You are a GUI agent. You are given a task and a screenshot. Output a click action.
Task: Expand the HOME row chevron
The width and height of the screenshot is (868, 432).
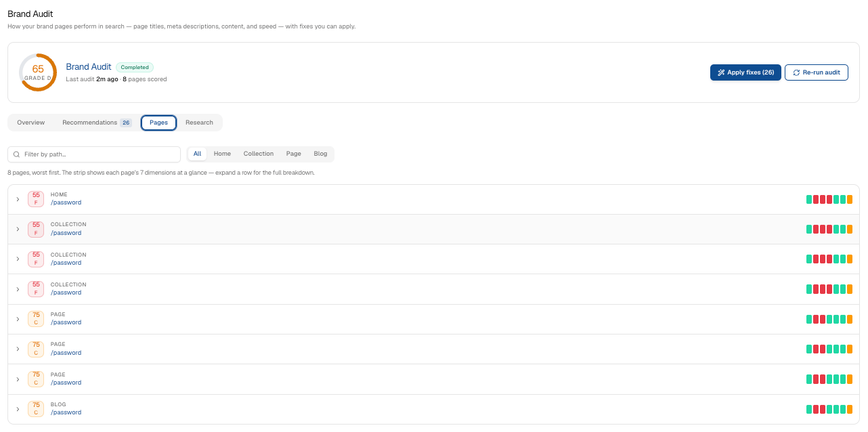click(x=18, y=199)
